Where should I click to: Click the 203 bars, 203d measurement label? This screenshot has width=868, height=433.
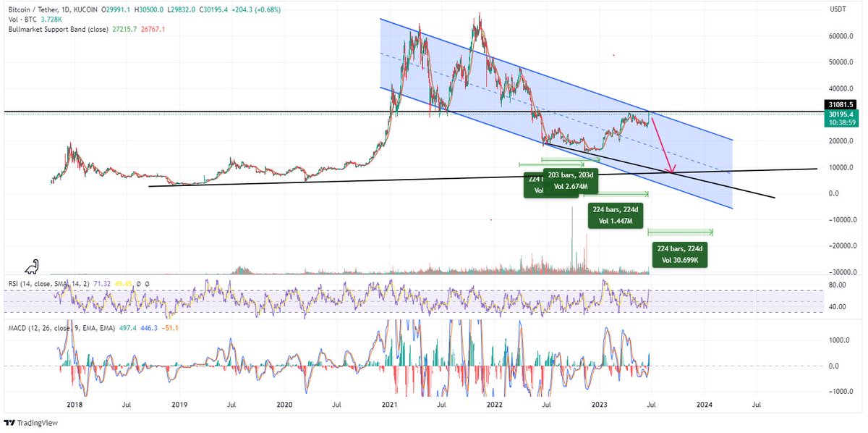coord(571,180)
